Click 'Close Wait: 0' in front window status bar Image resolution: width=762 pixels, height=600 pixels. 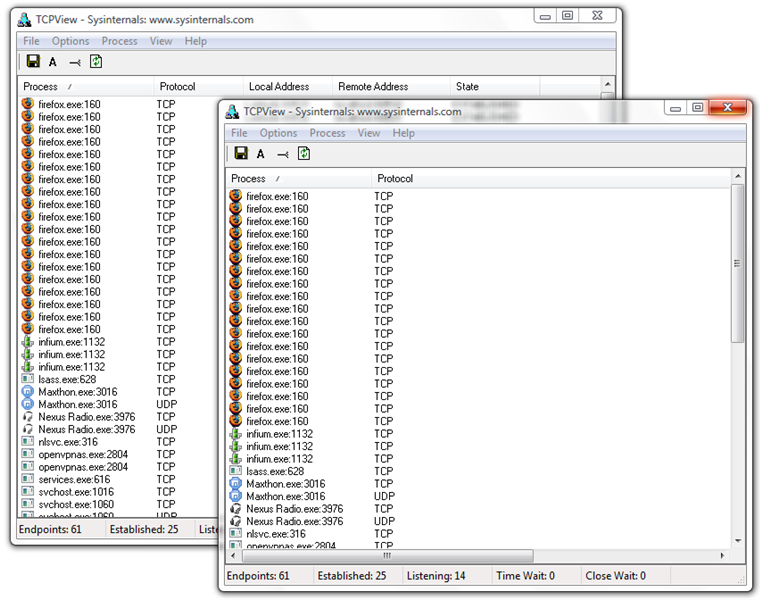point(616,576)
